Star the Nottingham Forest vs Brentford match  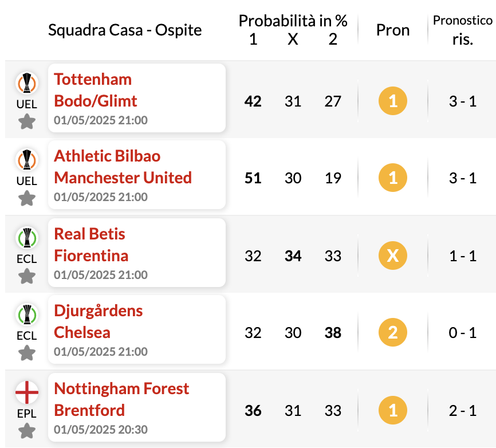point(27,431)
